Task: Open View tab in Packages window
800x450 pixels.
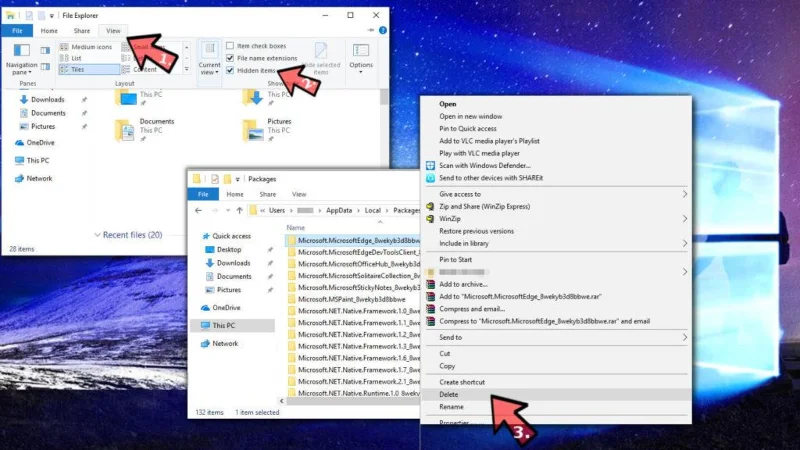Action: point(299,194)
